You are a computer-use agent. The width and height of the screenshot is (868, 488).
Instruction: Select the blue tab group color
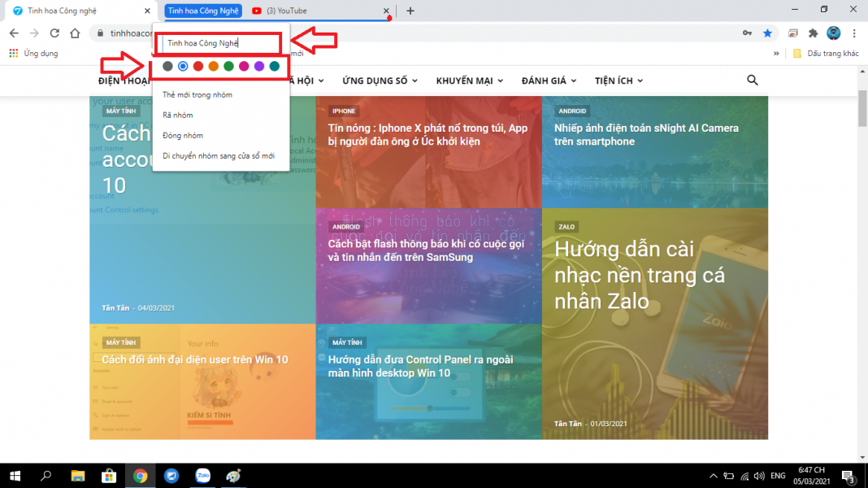point(183,66)
